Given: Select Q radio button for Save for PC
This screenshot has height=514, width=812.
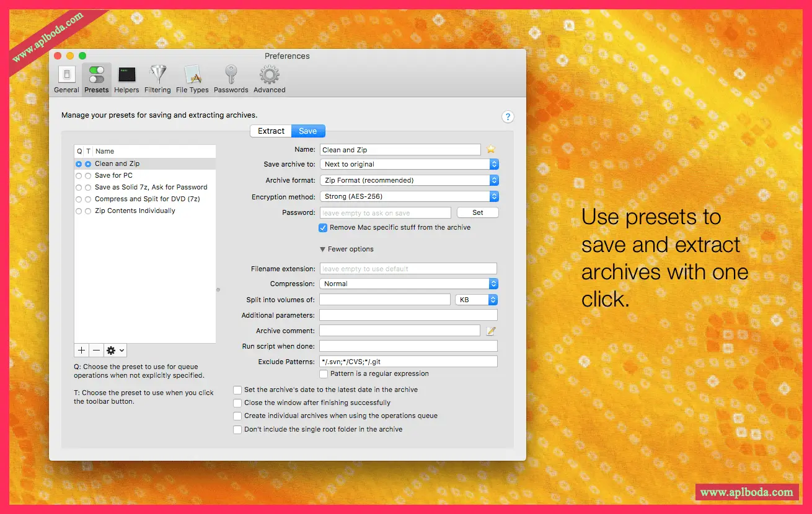Looking at the screenshot, I should 79,176.
